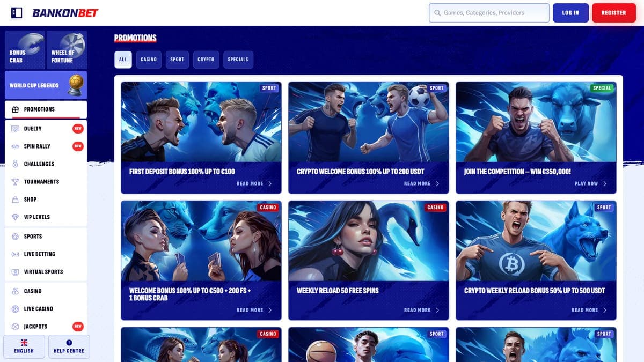Open First Deposit Bonus card image
The image size is (644, 362).
tap(201, 122)
